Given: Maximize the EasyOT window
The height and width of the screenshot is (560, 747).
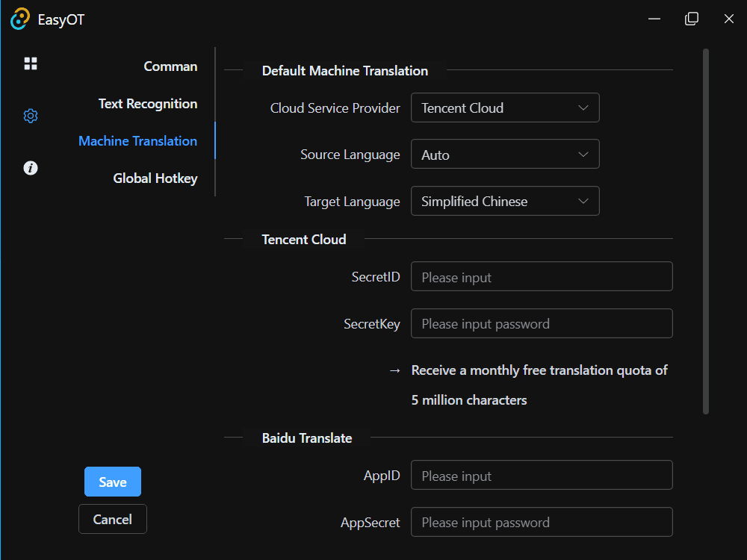Looking at the screenshot, I should tap(692, 19).
